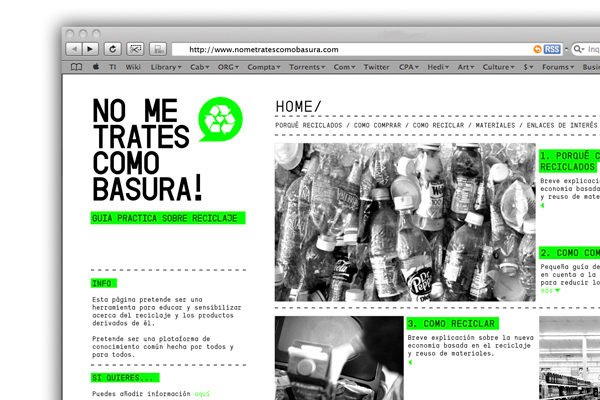
Task: Click the web clip scissors toolbar icon
Action: point(135,49)
